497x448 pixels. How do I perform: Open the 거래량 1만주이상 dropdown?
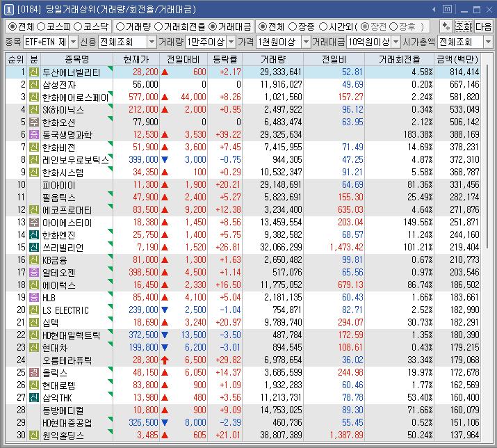(231, 42)
